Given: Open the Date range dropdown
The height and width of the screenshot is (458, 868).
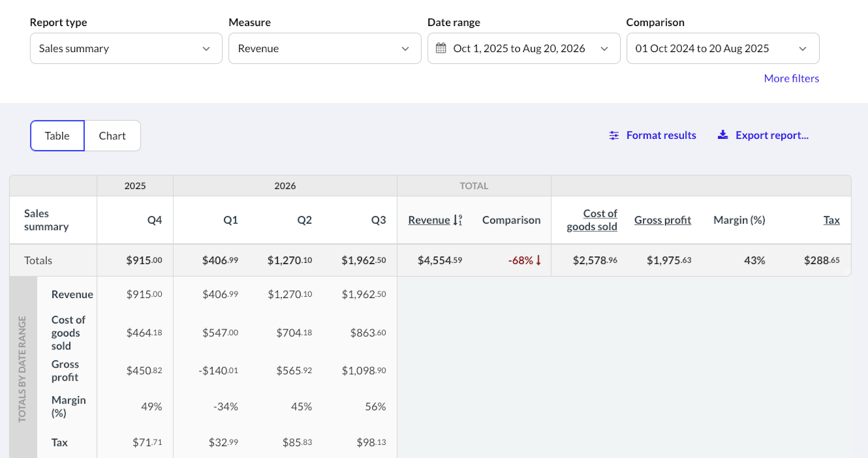Looking at the screenshot, I should 524,48.
